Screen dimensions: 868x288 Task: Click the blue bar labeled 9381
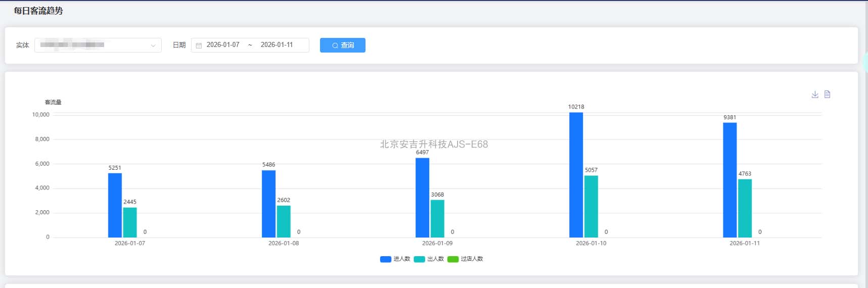coord(729,180)
